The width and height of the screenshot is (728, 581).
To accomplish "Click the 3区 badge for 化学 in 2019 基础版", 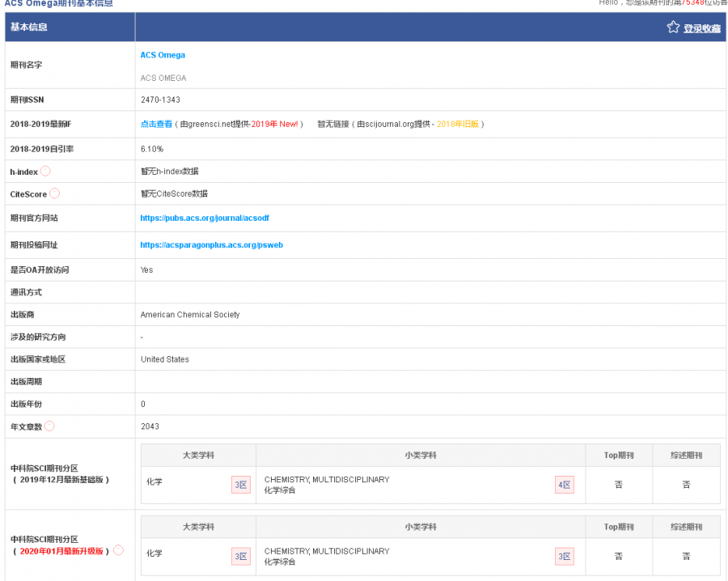I will 241,486.
